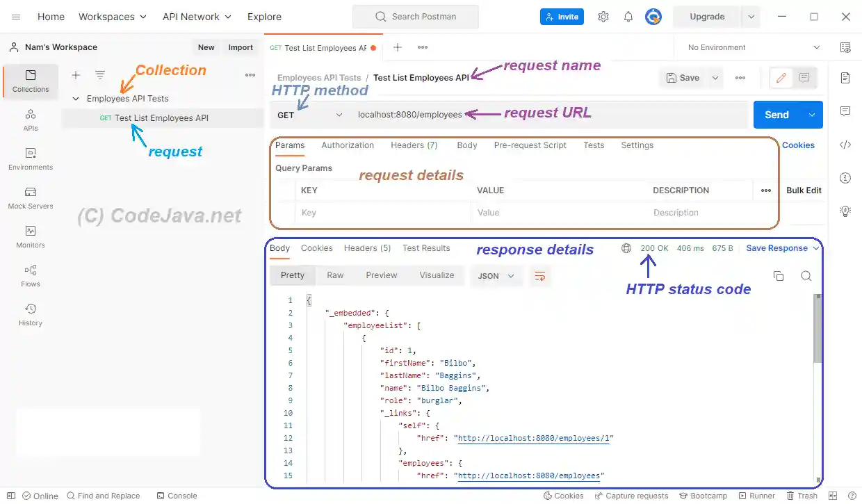
Task: Toggle Online status indicator
Action: pyautogui.click(x=40, y=496)
